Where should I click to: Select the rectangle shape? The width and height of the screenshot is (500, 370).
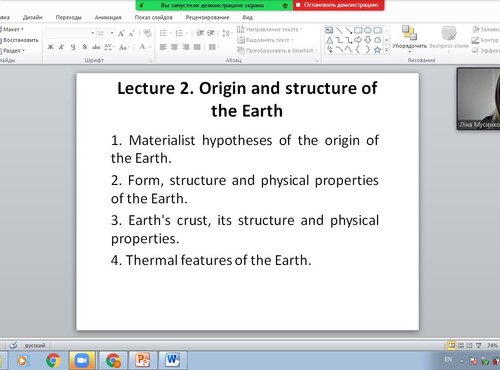(x=358, y=30)
